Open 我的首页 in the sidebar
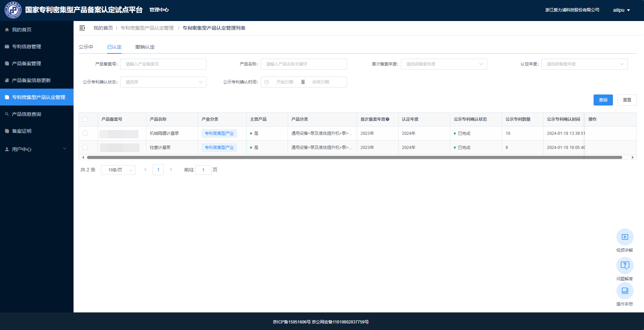644x330 pixels. click(x=37, y=30)
